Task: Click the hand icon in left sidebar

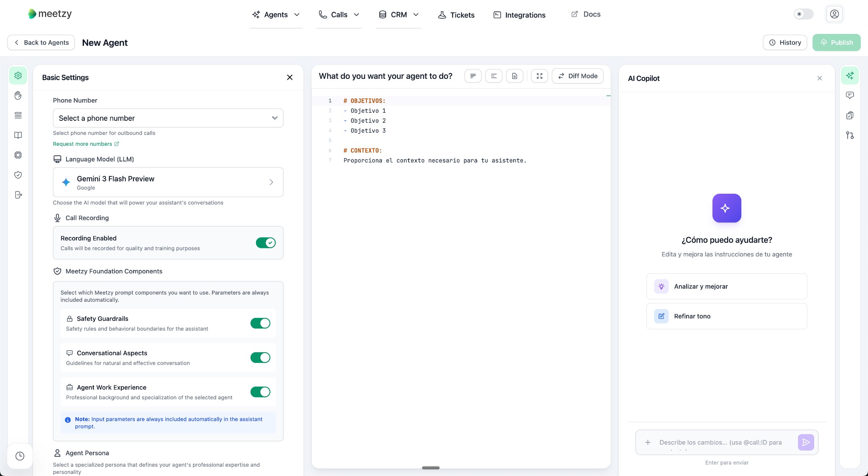Action: tap(18, 95)
